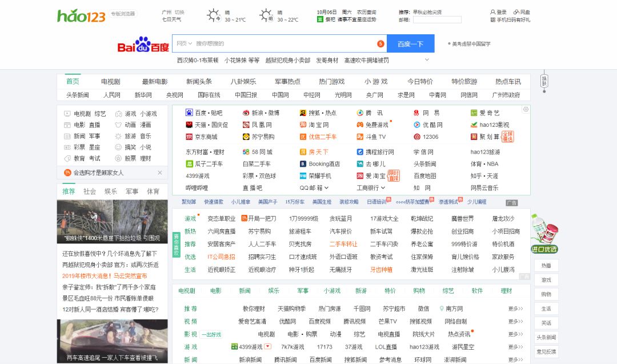Click the 携程旅行网 Ctrip icon
The image size is (617, 364).
click(x=361, y=153)
